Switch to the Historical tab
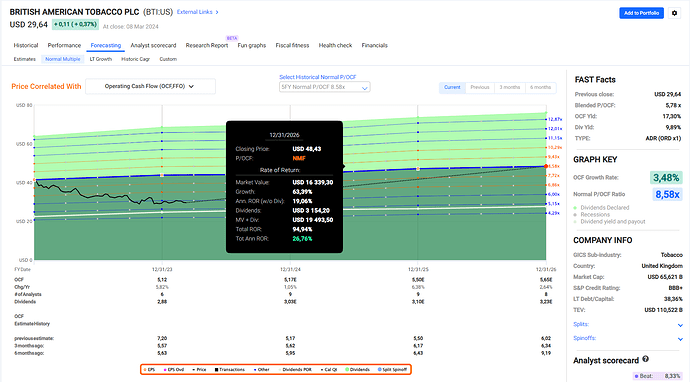The image size is (690, 382). pyautogui.click(x=26, y=45)
